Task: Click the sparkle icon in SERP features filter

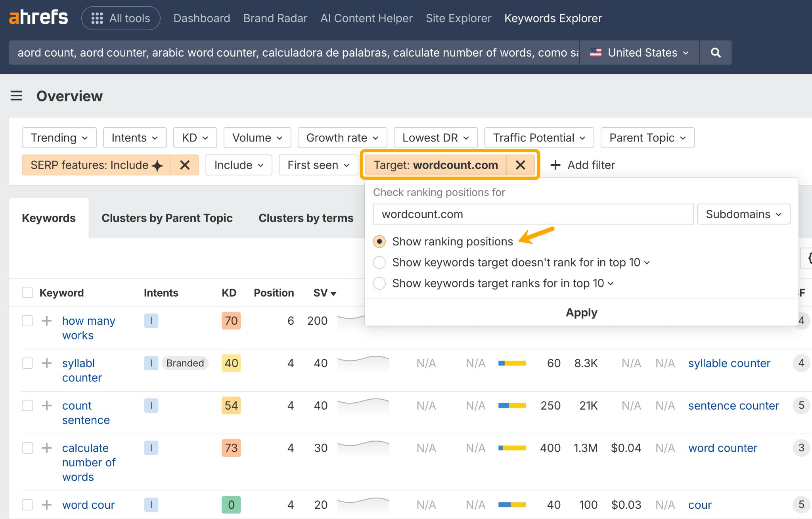Action: click(157, 165)
